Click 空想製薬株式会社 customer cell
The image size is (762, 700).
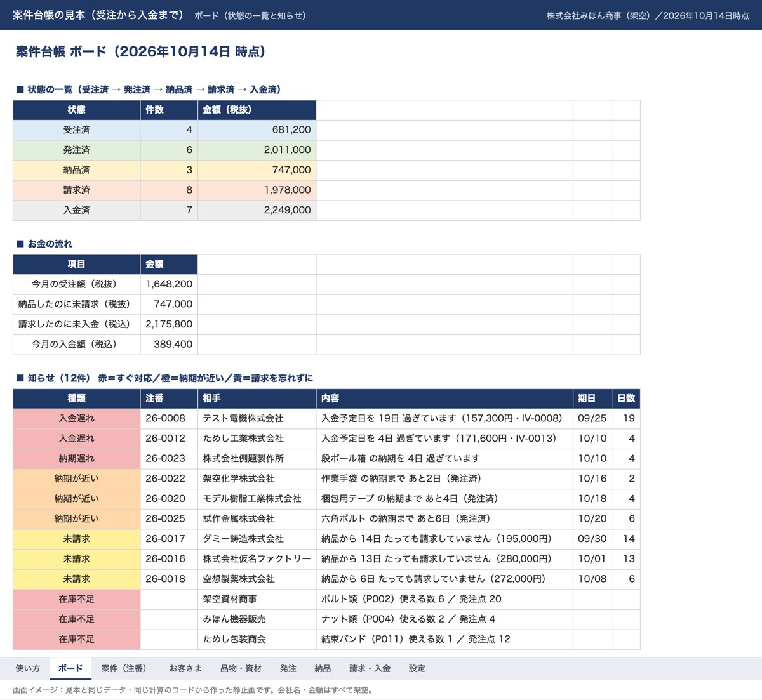click(257, 579)
